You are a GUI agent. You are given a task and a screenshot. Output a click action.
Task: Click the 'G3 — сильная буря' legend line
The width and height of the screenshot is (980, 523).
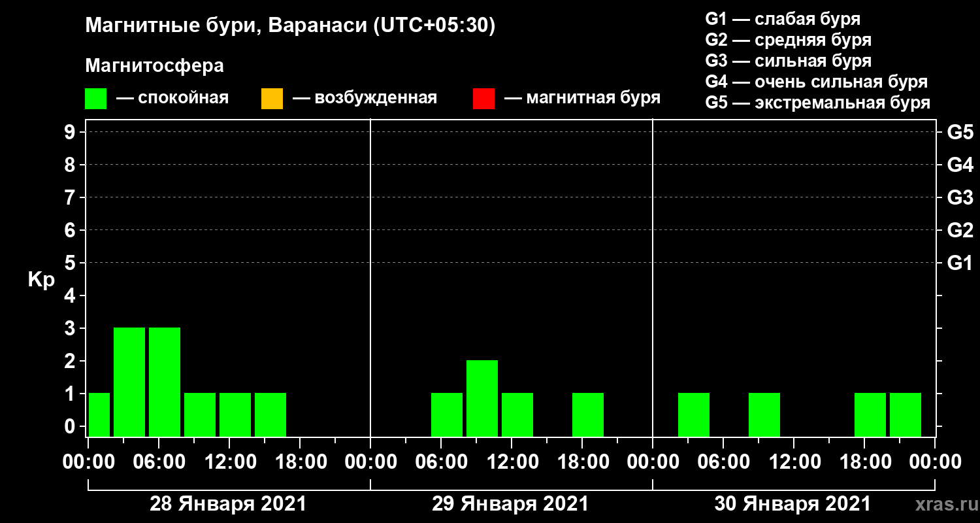click(x=788, y=61)
